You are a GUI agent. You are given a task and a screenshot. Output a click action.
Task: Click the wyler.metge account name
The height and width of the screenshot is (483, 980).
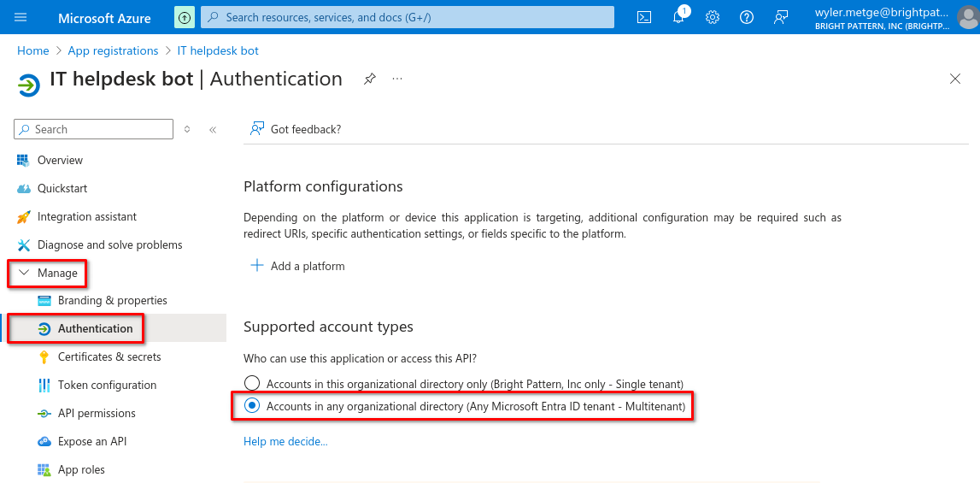click(x=881, y=12)
